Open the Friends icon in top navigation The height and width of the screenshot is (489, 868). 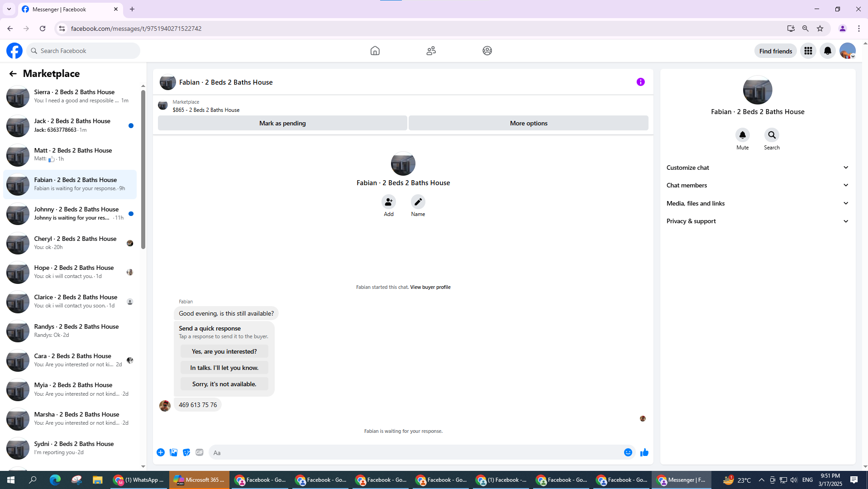(431, 51)
